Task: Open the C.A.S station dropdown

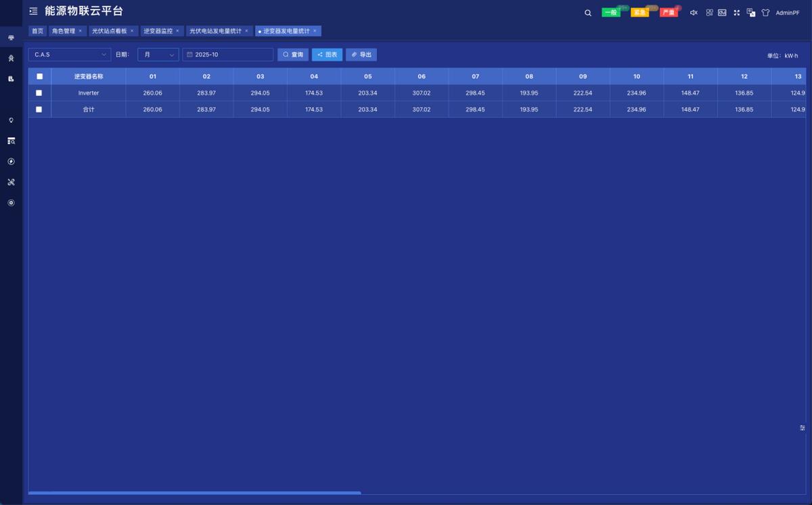Action: click(x=70, y=54)
